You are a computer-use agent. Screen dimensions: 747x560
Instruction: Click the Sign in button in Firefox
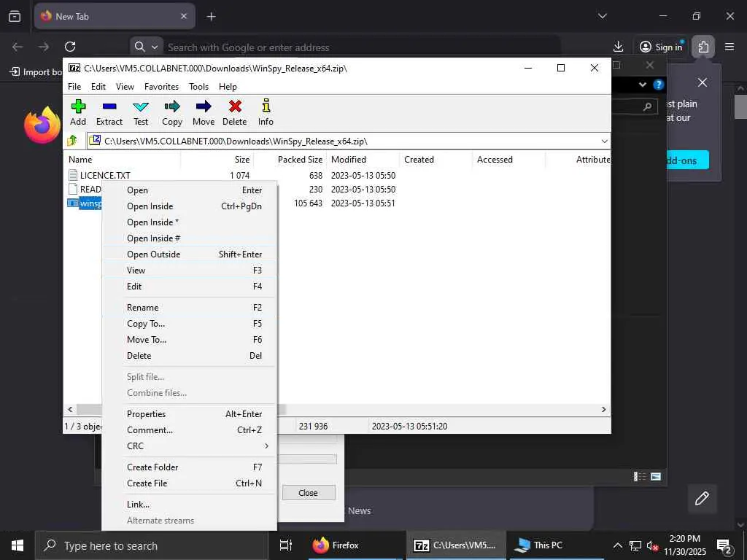tap(661, 47)
